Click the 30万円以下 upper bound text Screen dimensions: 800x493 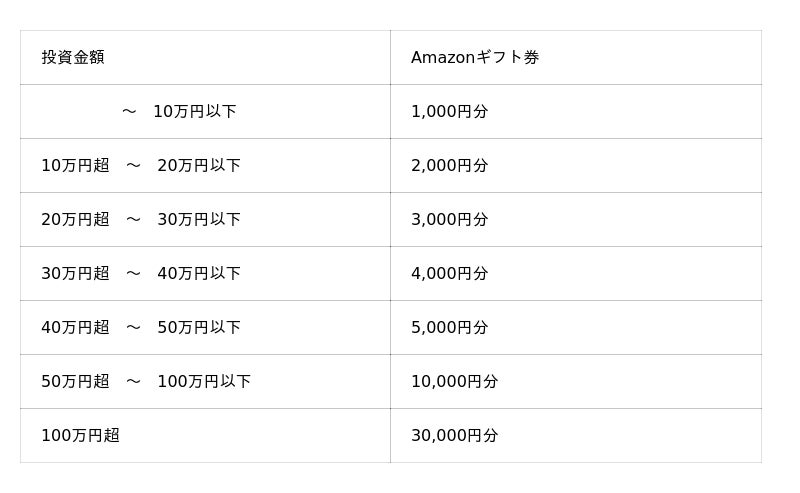point(199,219)
